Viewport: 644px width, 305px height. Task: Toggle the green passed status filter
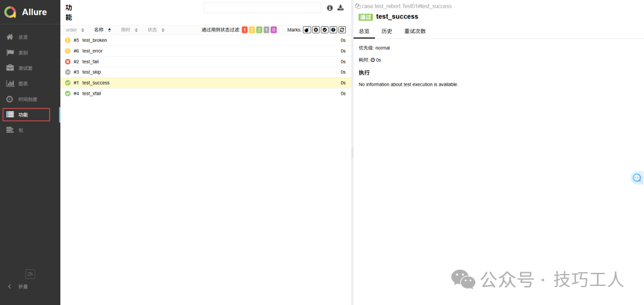tap(259, 30)
